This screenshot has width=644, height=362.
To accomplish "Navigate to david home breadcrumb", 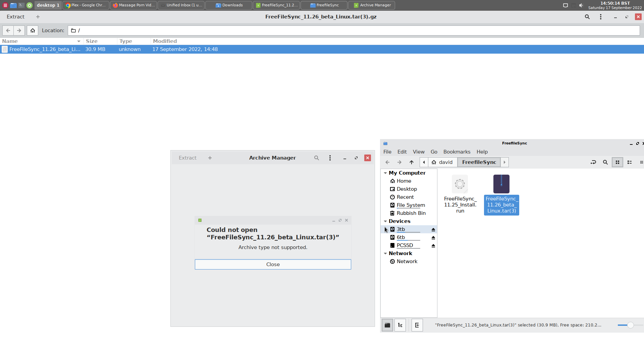I will pos(442,162).
